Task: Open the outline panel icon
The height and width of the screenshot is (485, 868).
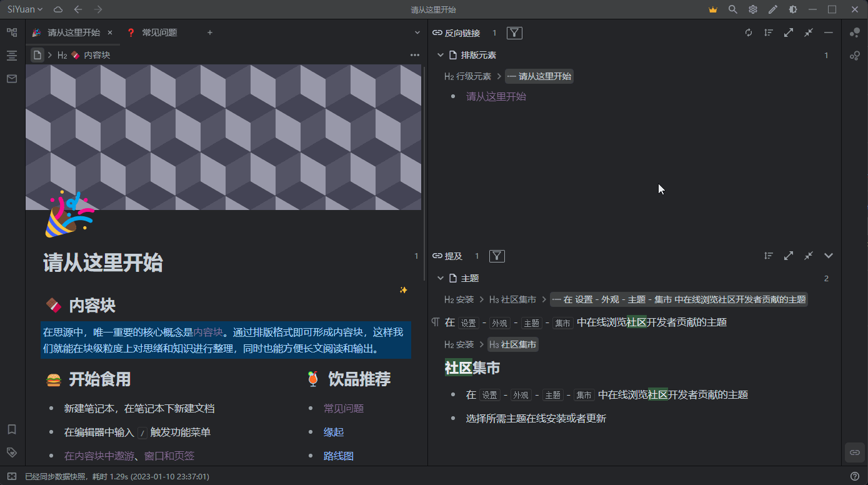Action: point(12,56)
